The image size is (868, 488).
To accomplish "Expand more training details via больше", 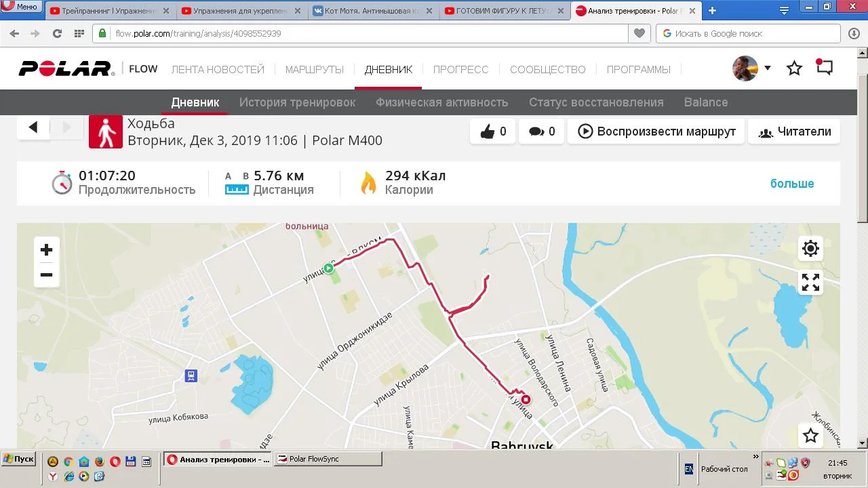I will pos(792,184).
